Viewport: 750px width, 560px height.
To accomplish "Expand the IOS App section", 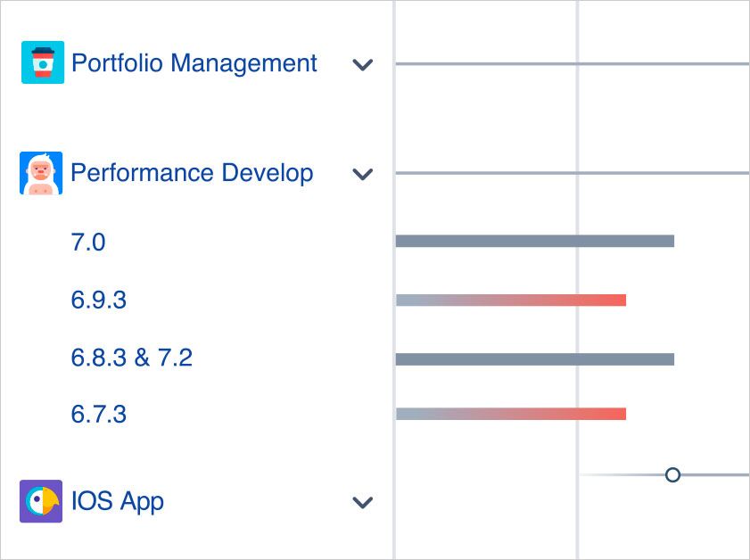I will 362,502.
